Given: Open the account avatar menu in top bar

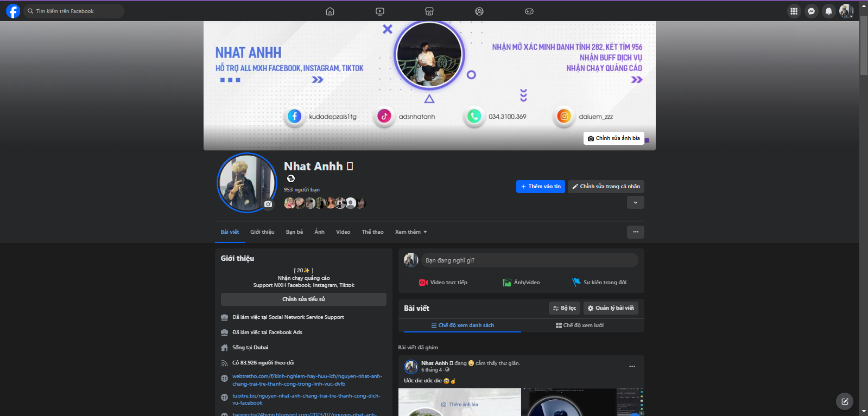Looking at the screenshot, I should pyautogui.click(x=846, y=11).
